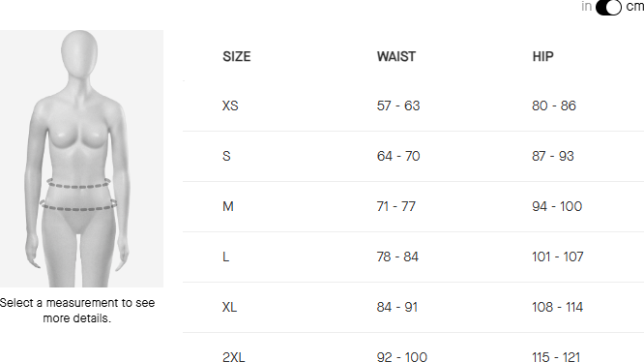Click waist value 71 - 77
Viewport: 644px width, 362px height.
[396, 206]
